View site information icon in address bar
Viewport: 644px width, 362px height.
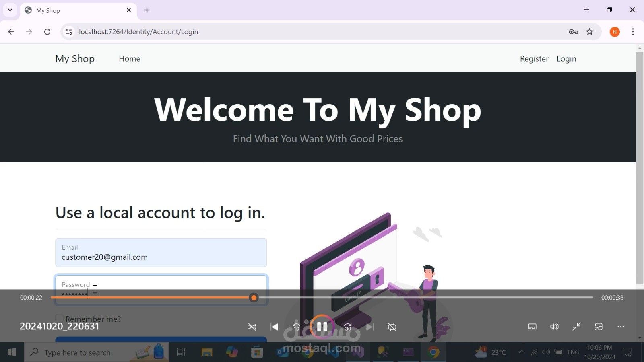click(69, 32)
